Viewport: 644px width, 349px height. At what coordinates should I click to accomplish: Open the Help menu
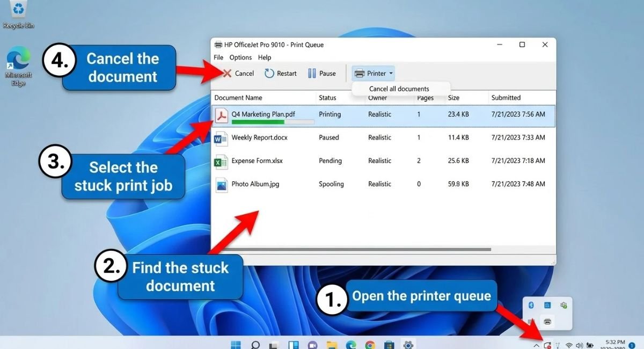click(265, 57)
